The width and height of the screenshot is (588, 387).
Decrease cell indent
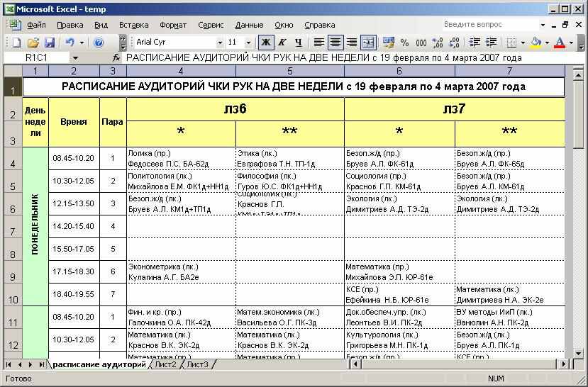[475, 43]
